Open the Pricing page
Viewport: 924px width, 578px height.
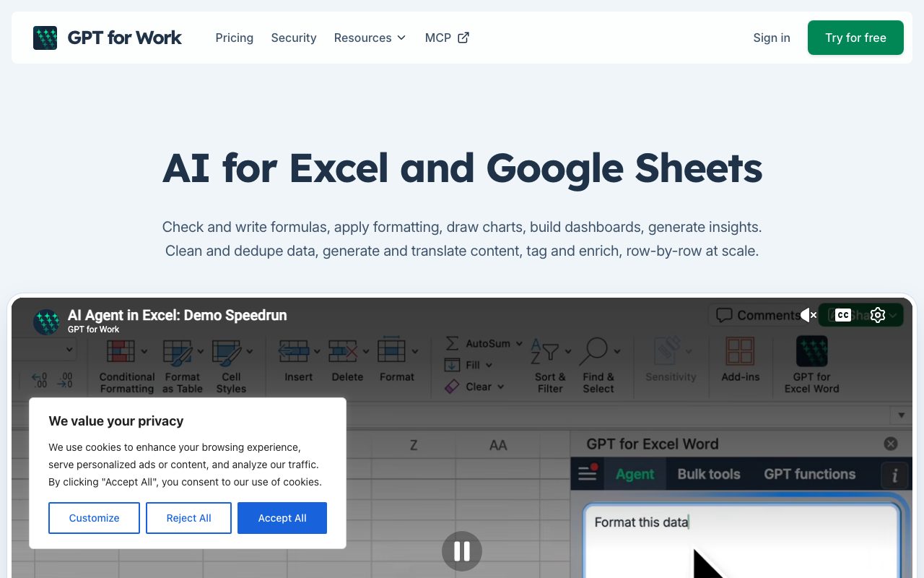pos(235,38)
